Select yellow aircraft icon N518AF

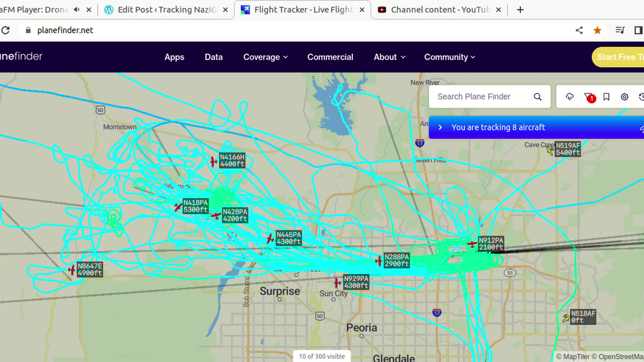click(567, 318)
